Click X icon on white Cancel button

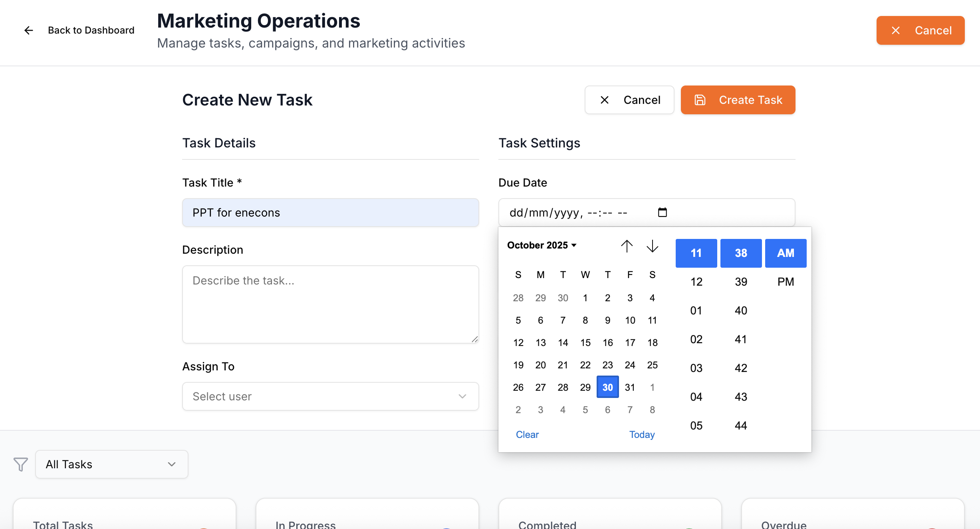pos(605,100)
